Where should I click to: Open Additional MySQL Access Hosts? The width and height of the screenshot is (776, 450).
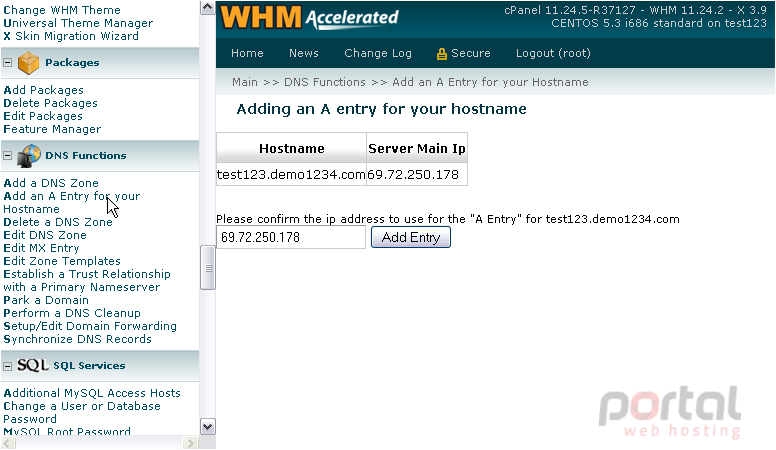tap(92, 393)
